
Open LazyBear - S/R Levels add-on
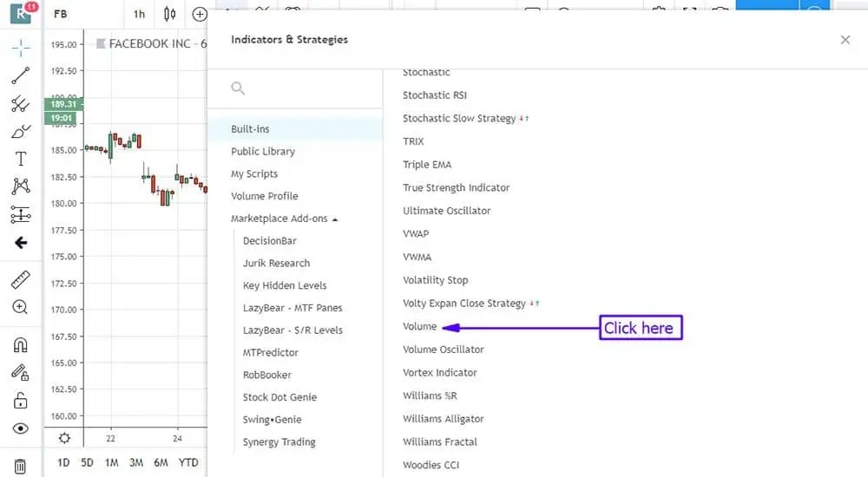click(x=293, y=330)
